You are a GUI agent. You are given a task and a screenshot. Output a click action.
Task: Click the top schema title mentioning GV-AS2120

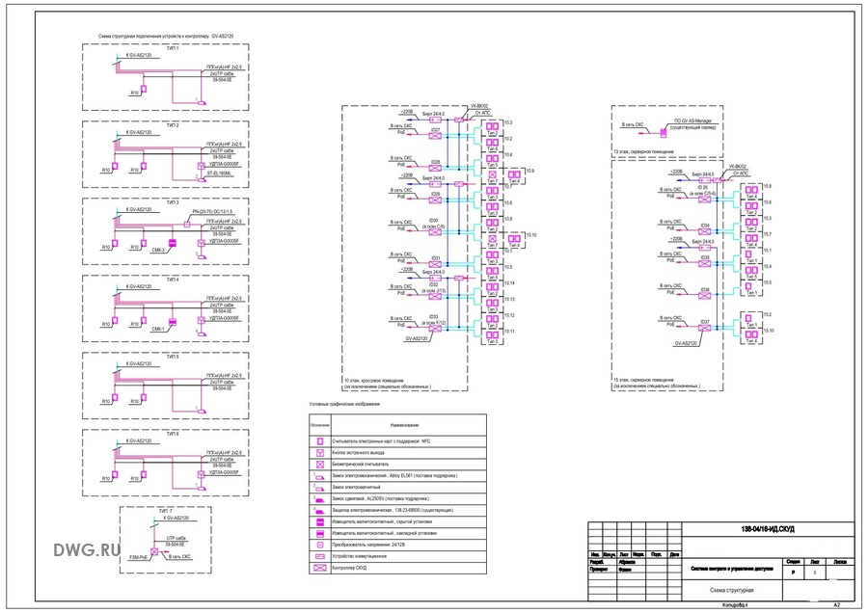coord(166,36)
